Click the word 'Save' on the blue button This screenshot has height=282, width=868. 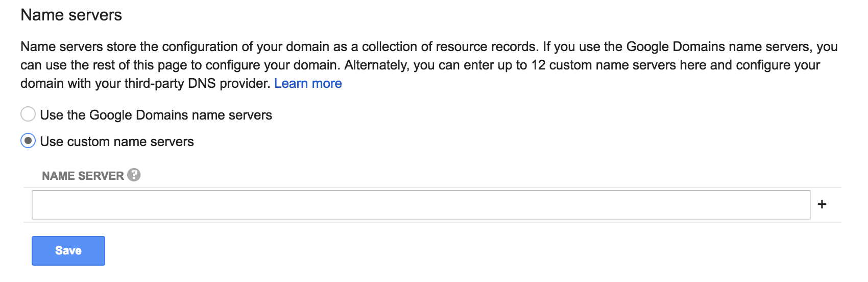68,251
